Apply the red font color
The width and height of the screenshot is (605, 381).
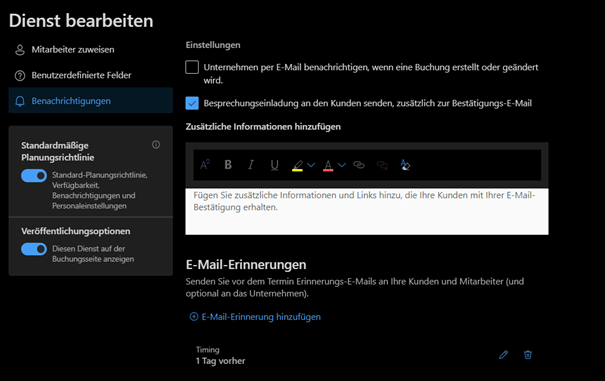(328, 166)
